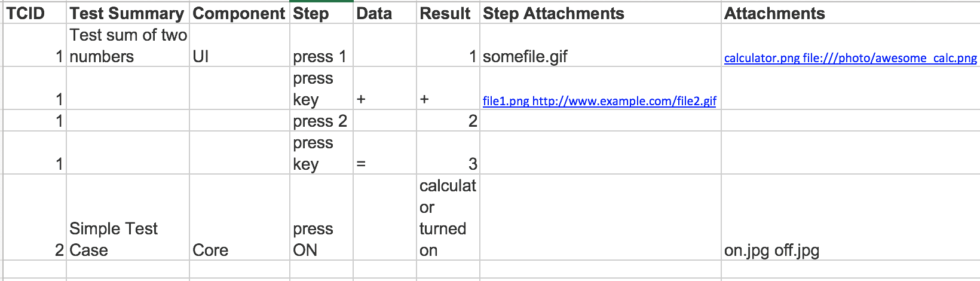Select the 'Simple Test Case' cell
Viewport: 980px width, 281px height.
[x=128, y=218]
